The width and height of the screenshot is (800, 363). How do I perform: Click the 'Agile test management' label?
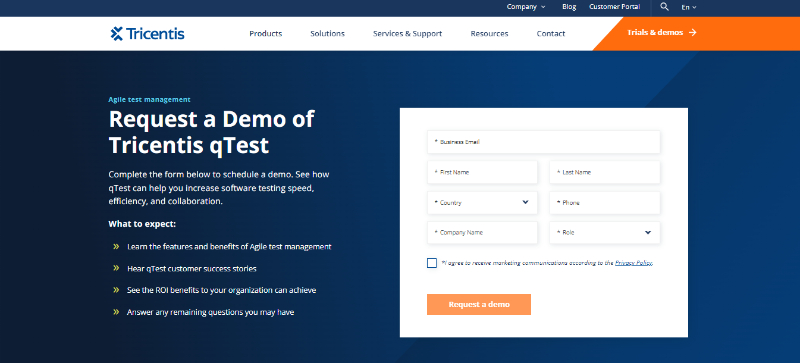click(x=149, y=100)
